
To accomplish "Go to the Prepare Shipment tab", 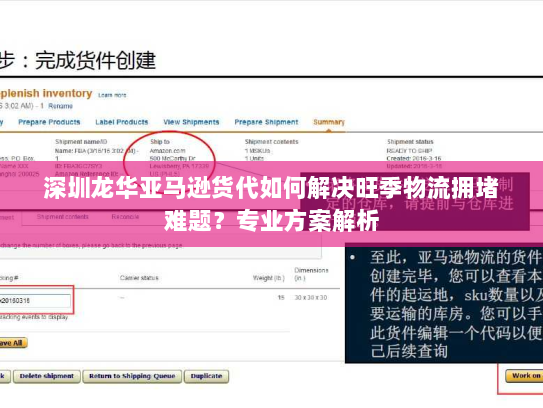I will point(266,122).
